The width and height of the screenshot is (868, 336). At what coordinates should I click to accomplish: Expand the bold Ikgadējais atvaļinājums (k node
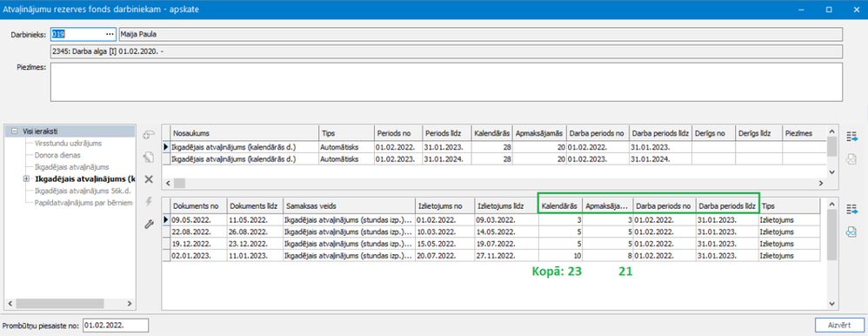tap(27, 179)
